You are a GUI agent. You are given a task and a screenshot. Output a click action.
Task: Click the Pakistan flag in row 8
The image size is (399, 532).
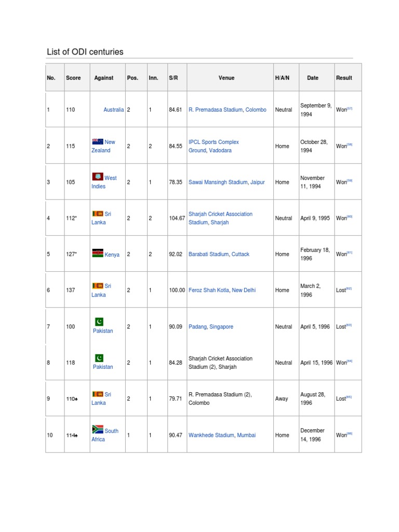point(99,357)
